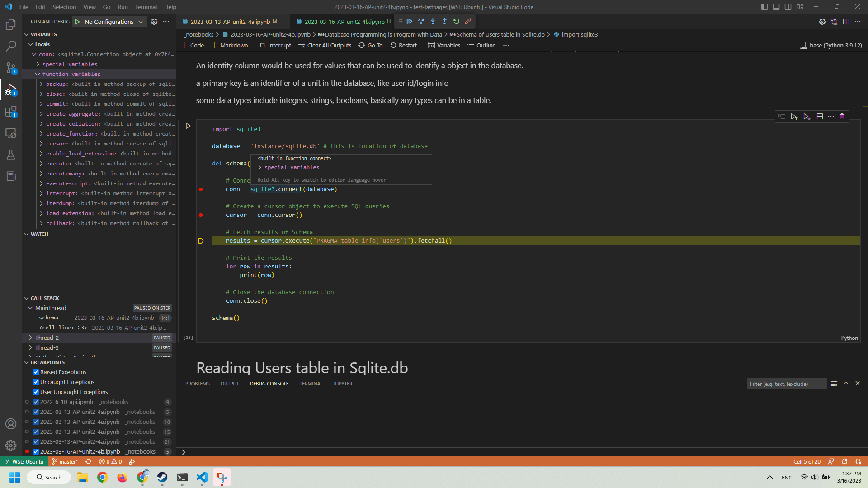
Task: Expand the backup method variable
Action: point(41,84)
